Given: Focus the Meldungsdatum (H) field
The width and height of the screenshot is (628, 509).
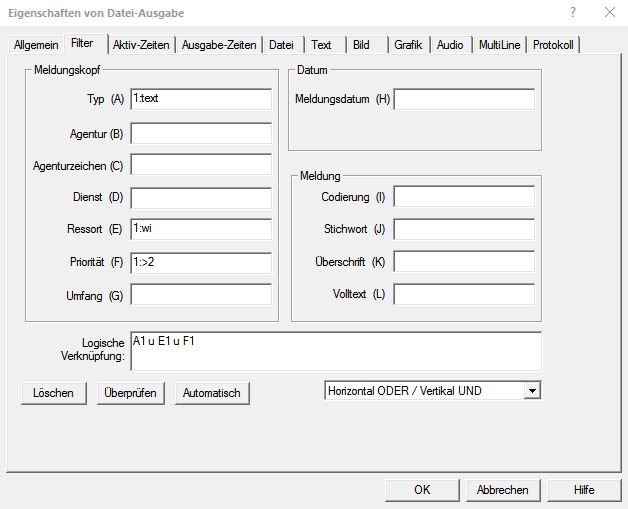Looking at the screenshot, I should click(464, 99).
